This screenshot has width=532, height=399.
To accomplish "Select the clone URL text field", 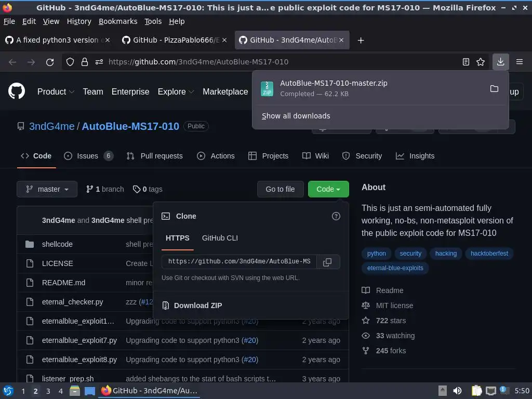I will (239, 262).
